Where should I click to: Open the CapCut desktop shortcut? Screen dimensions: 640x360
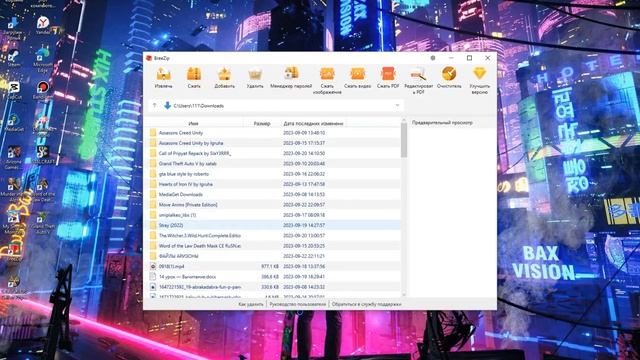(13, 90)
